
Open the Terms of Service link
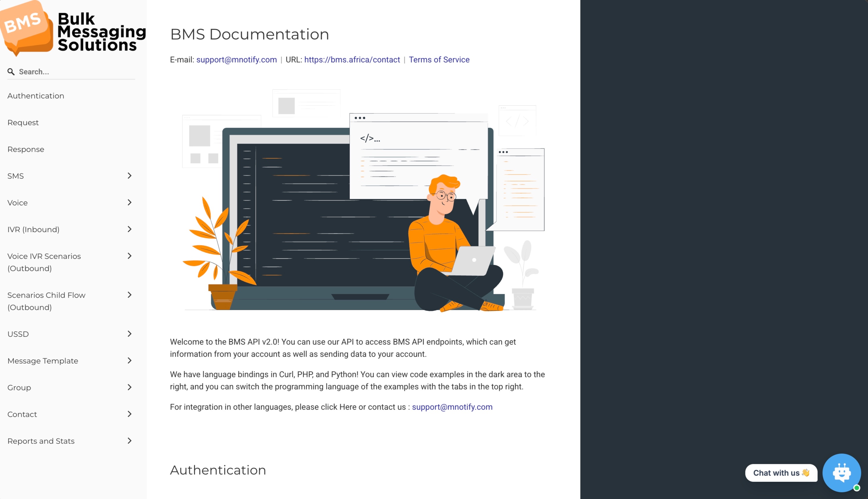coord(439,60)
